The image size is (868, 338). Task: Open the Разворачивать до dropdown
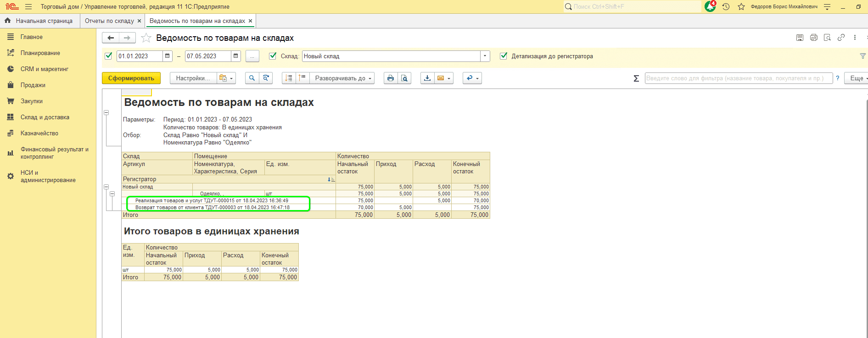[x=342, y=78]
